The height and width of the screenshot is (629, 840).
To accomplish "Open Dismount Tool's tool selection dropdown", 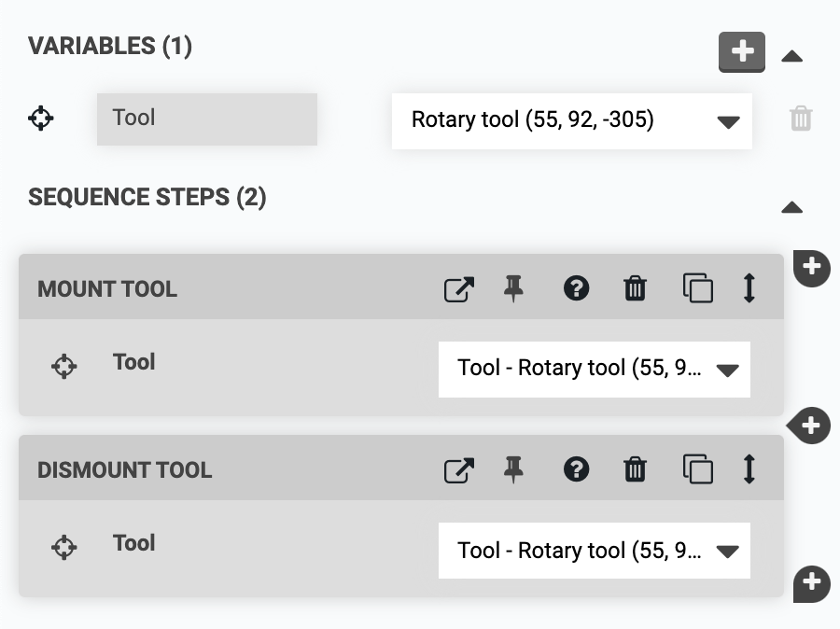I will (x=595, y=551).
